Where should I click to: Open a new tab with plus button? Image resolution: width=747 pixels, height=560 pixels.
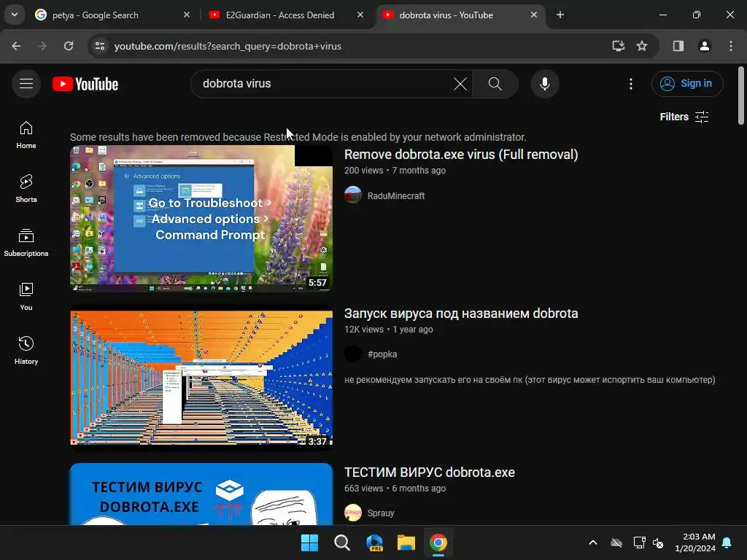(560, 15)
